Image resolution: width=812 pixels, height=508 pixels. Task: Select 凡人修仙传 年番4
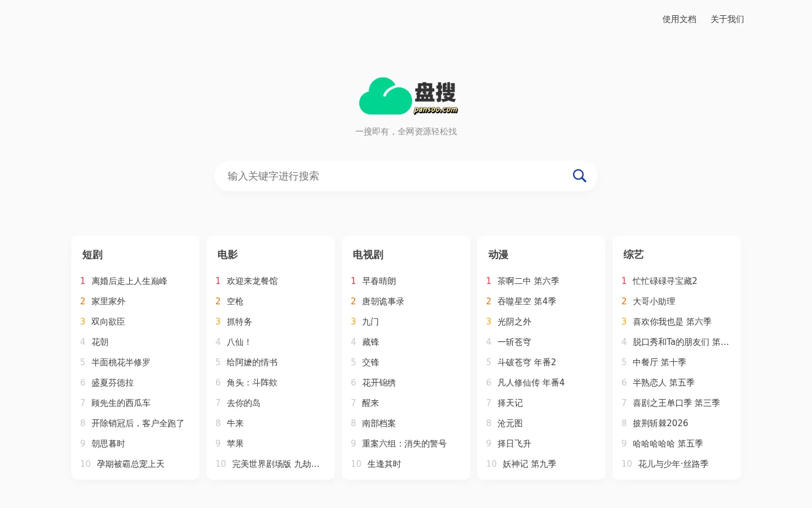(531, 383)
